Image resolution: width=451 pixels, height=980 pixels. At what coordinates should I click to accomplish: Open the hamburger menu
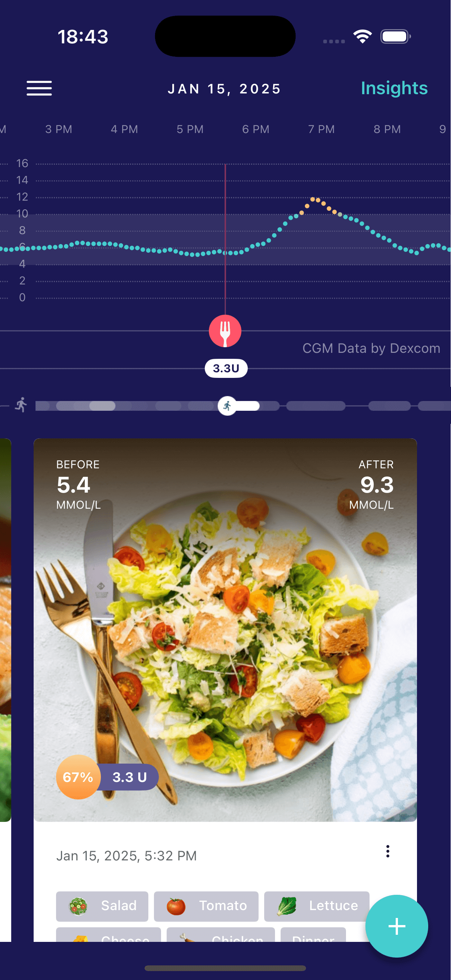tap(39, 88)
